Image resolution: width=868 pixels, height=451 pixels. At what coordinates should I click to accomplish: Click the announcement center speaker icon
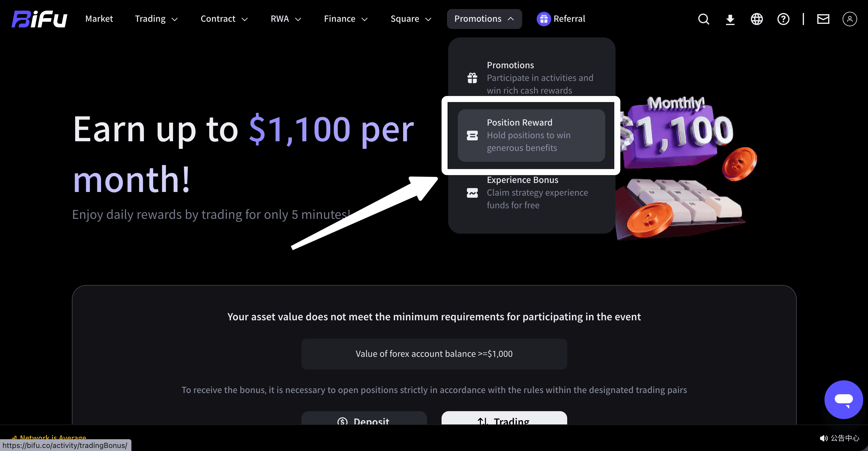824,438
